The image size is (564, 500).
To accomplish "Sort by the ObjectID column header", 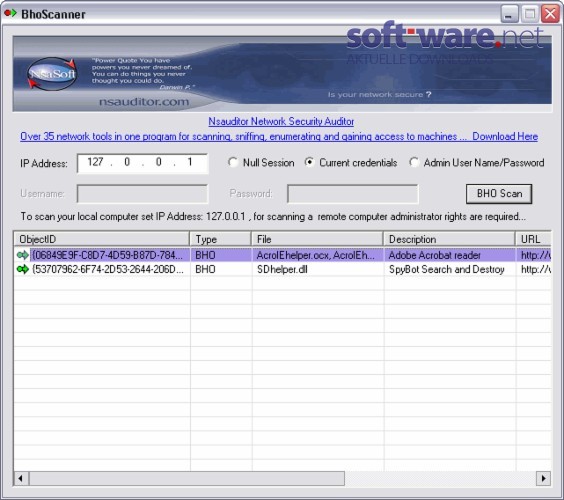I will 102,239.
